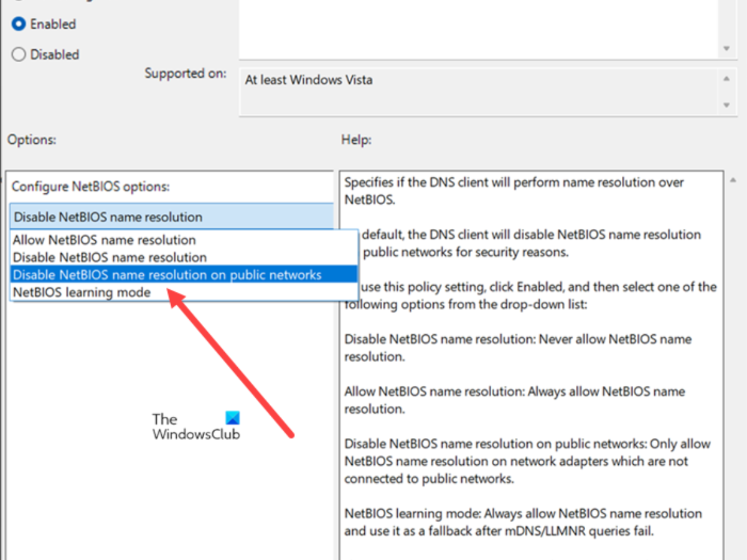Viewport: 747px width, 560px height.
Task: Open the Configure NetBIOS options combo box
Action: [x=171, y=217]
